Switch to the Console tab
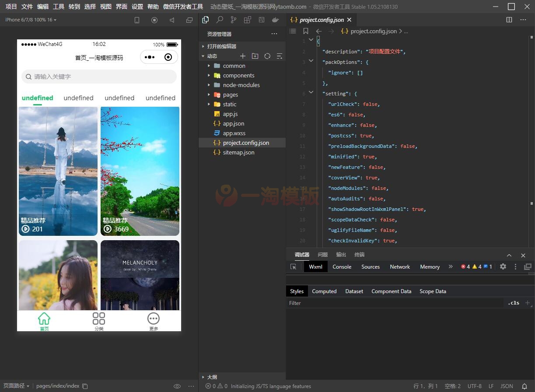Image resolution: width=535 pixels, height=392 pixels. 342,266
